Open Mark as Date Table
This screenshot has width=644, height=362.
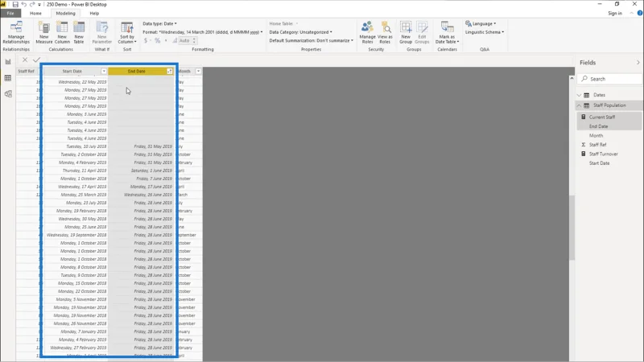pos(447,32)
